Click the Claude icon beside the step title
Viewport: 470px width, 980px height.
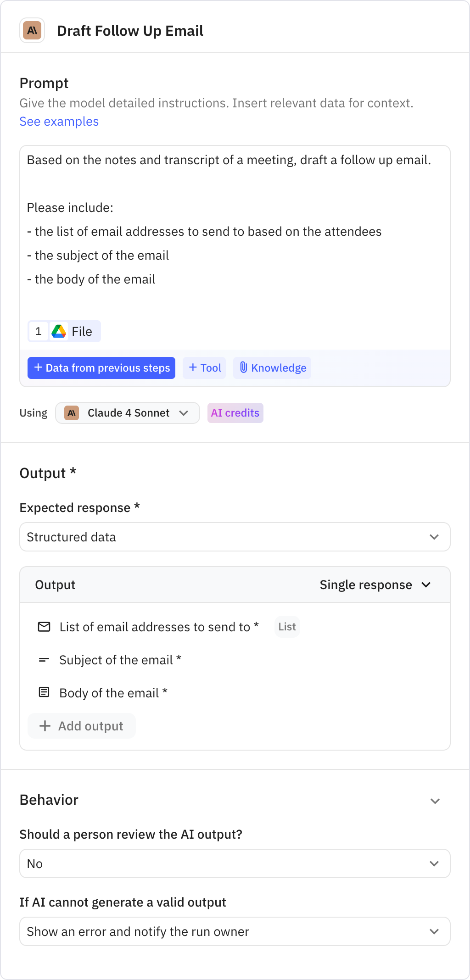tap(32, 31)
